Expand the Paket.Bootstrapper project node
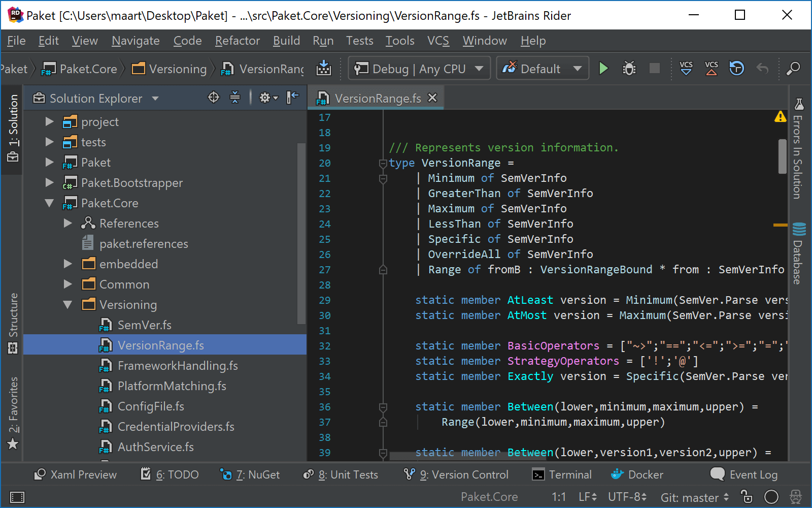Screen dimensions: 812x508 [49, 182]
